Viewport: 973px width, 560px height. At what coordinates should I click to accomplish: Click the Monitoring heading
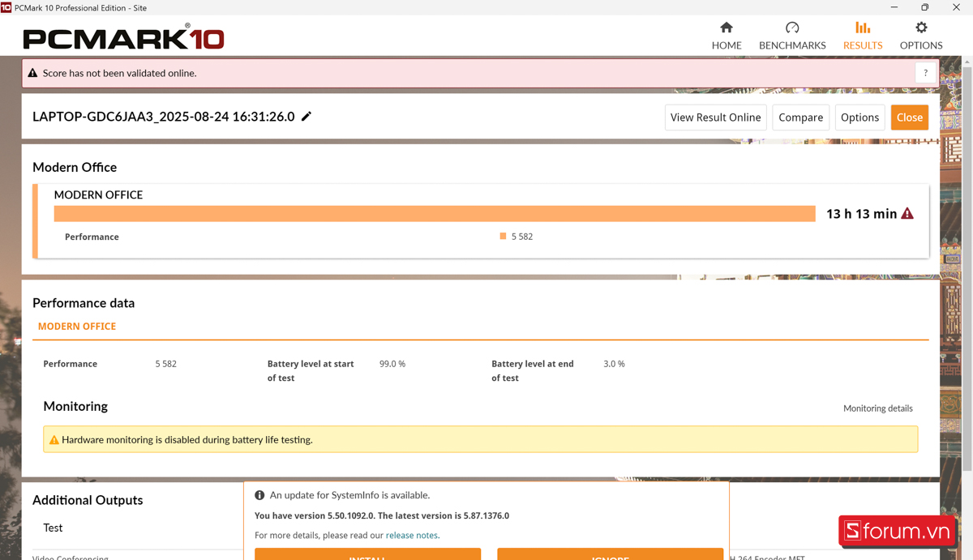75,406
